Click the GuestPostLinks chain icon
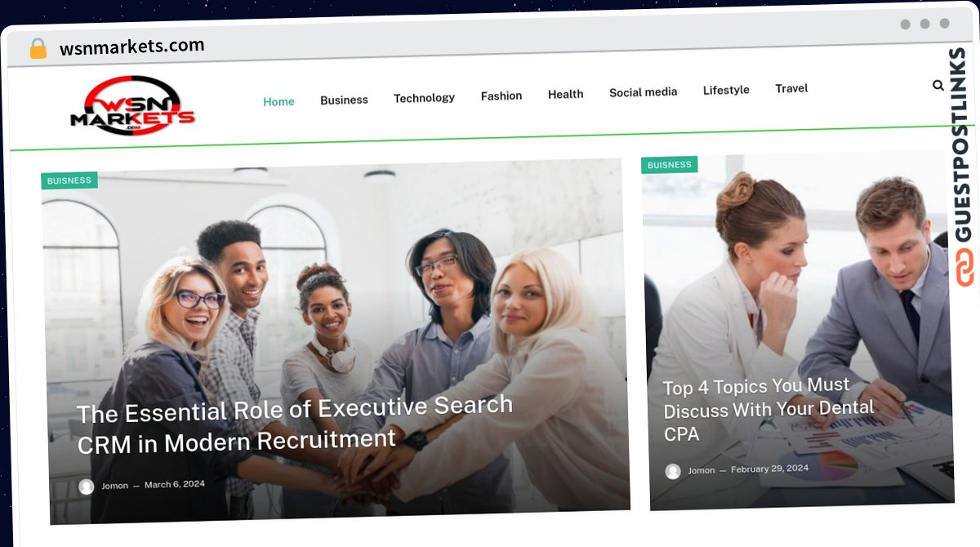Screen dimensions: 980x547 click(964, 268)
